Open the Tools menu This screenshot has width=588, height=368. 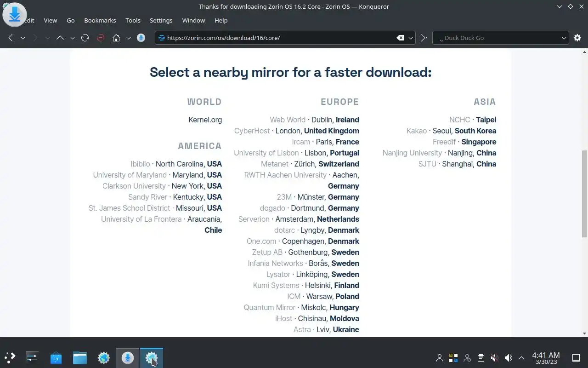tap(133, 20)
